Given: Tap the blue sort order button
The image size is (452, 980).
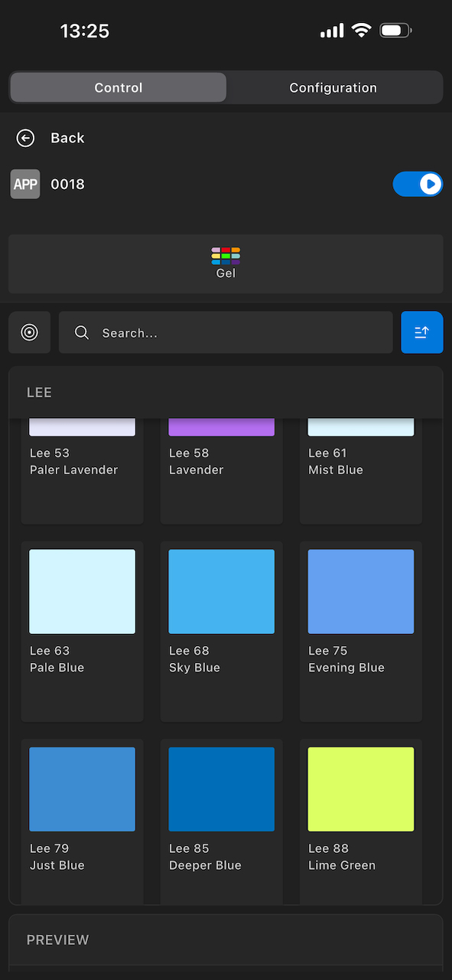Looking at the screenshot, I should pyautogui.click(x=422, y=332).
